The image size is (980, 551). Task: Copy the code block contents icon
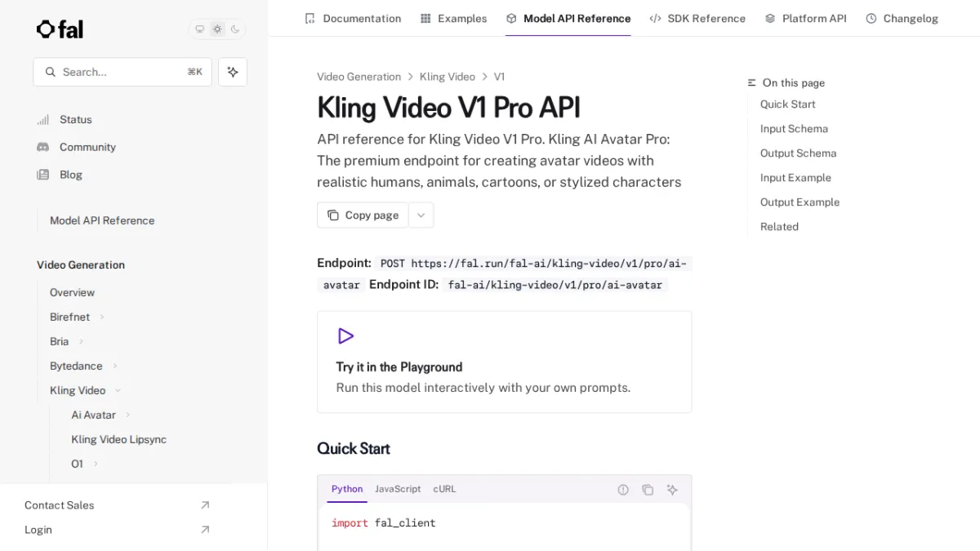648,490
